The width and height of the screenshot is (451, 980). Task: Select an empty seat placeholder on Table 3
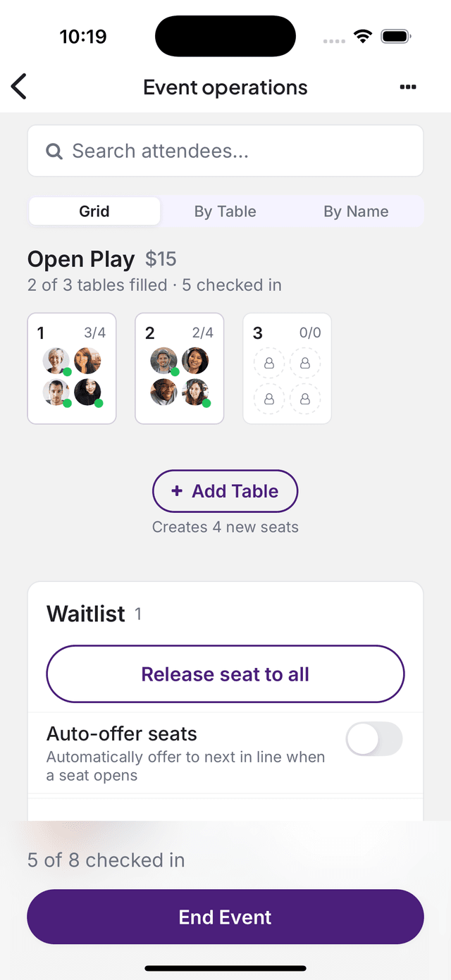(270, 363)
